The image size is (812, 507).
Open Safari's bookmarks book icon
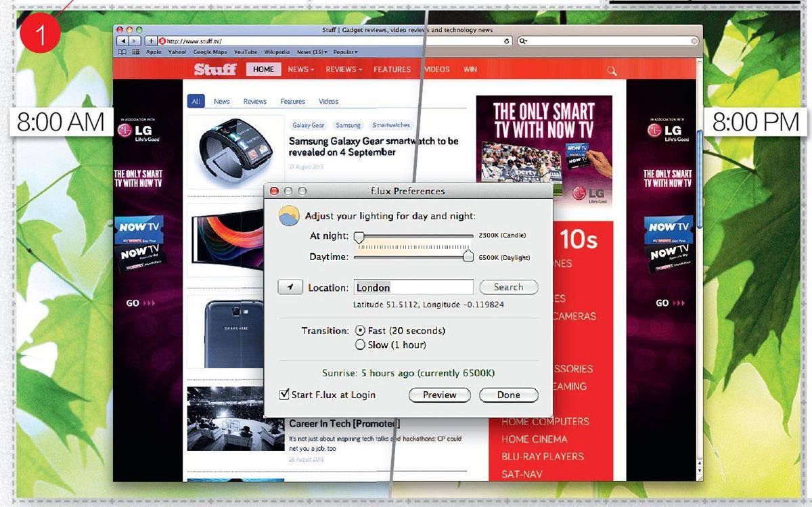click(x=122, y=52)
